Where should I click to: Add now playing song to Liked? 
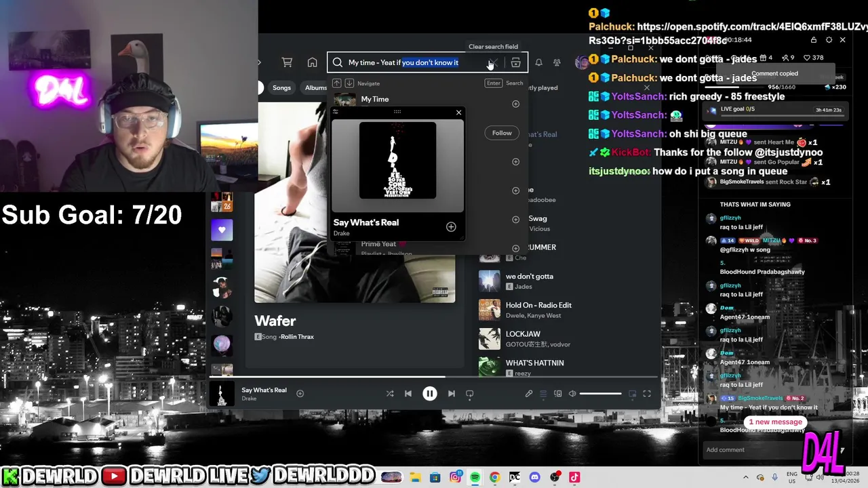300,393
